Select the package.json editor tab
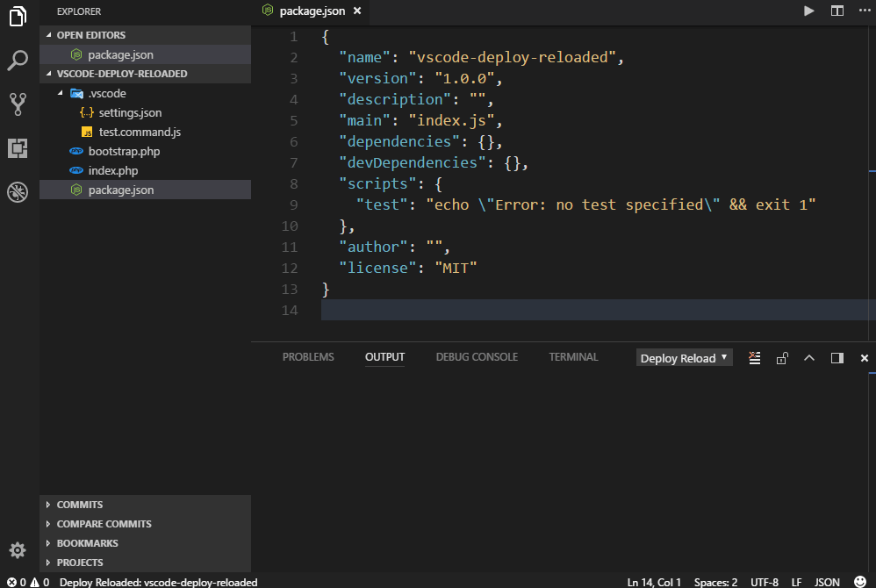 [x=312, y=11]
